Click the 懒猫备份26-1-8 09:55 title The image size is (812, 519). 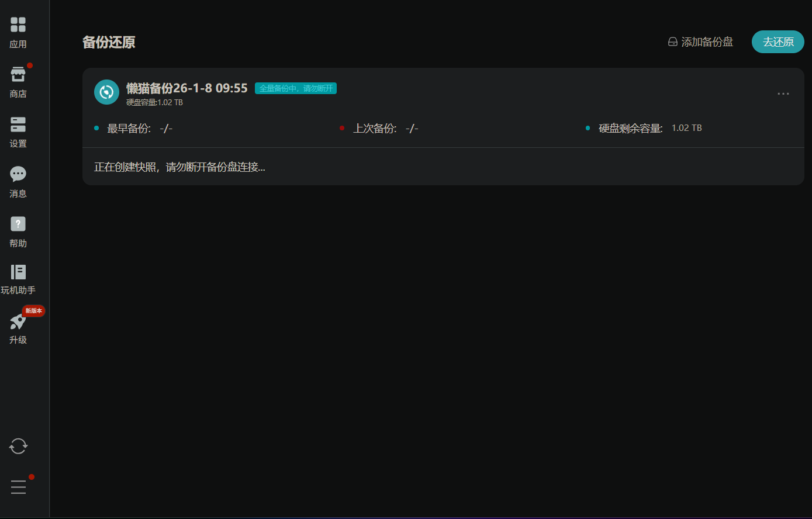click(187, 88)
